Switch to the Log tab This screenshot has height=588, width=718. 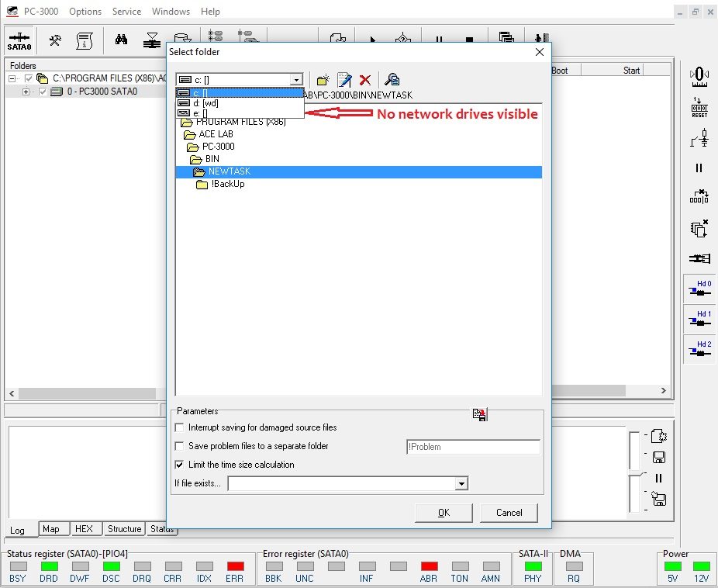coord(17,531)
